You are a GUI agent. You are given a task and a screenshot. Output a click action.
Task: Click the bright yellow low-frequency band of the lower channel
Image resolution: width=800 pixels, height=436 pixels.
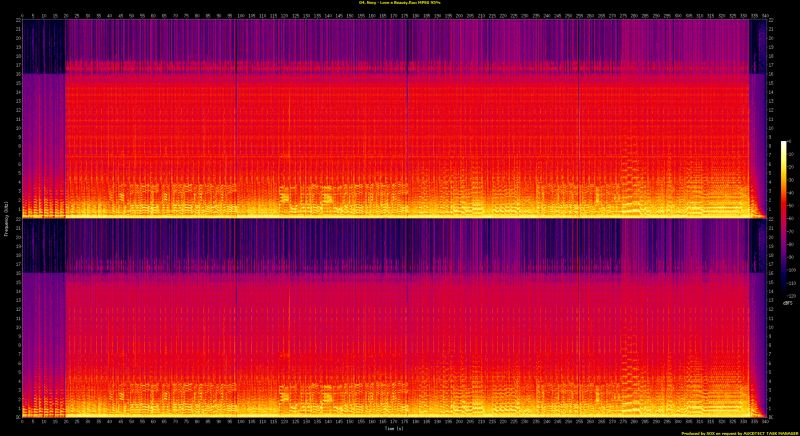point(400,411)
